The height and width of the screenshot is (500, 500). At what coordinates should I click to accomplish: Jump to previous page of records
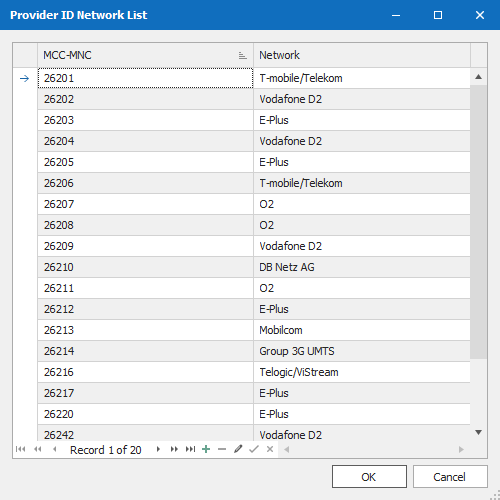38,449
